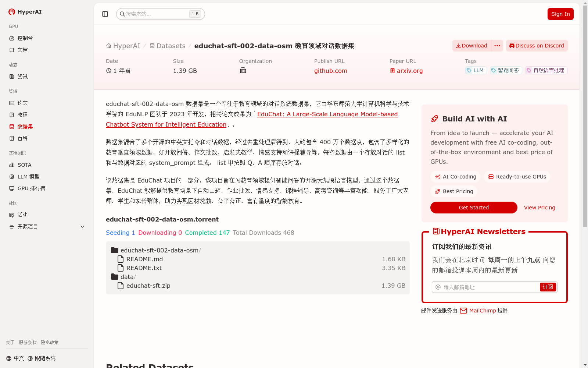Click the educhat-sft-002-data-osm folder icon
The image size is (588, 368).
(x=115, y=250)
